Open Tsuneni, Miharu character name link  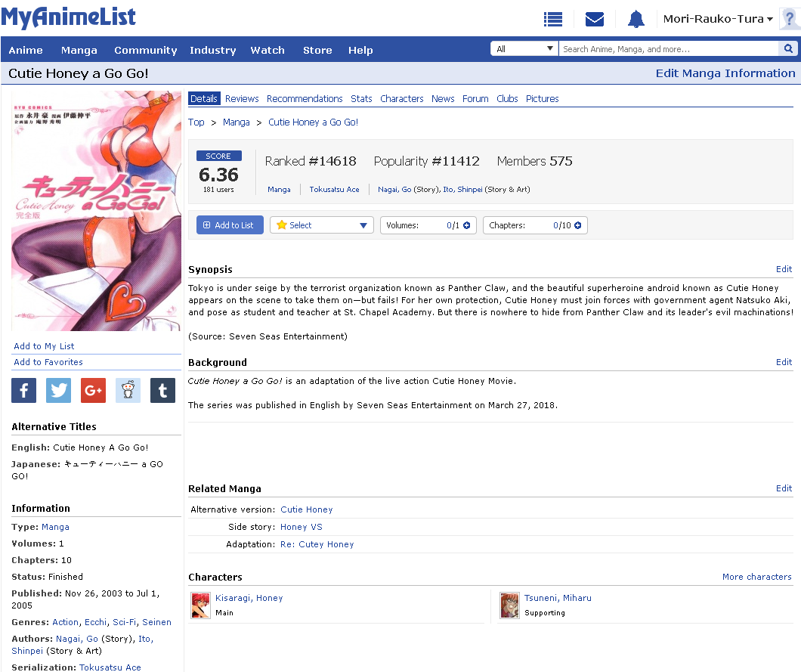pyautogui.click(x=558, y=598)
